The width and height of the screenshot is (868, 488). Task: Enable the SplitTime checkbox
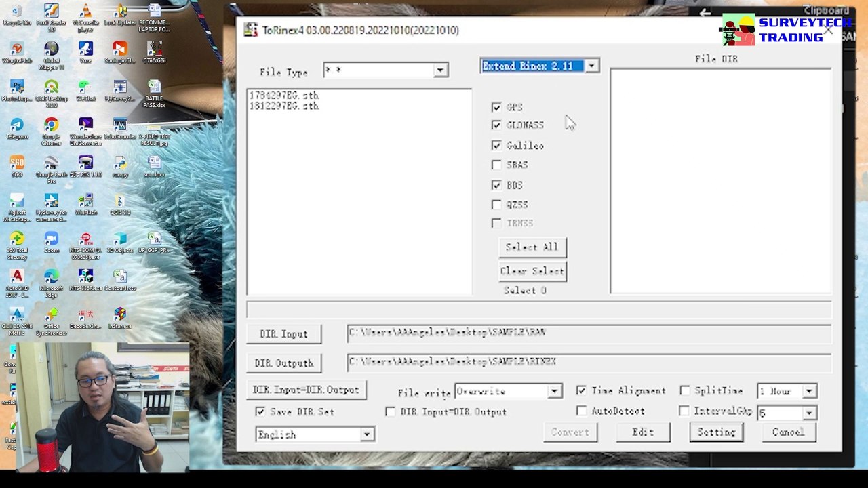click(685, 391)
